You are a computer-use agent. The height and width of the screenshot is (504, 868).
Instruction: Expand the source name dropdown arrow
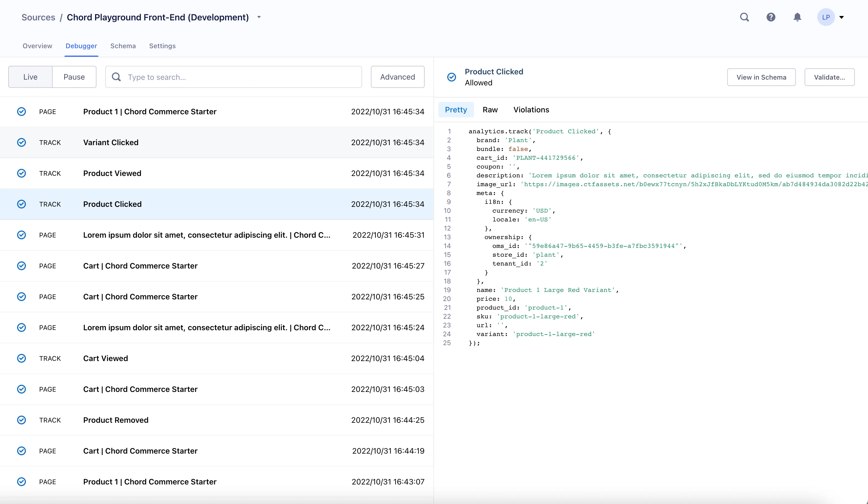(x=259, y=17)
